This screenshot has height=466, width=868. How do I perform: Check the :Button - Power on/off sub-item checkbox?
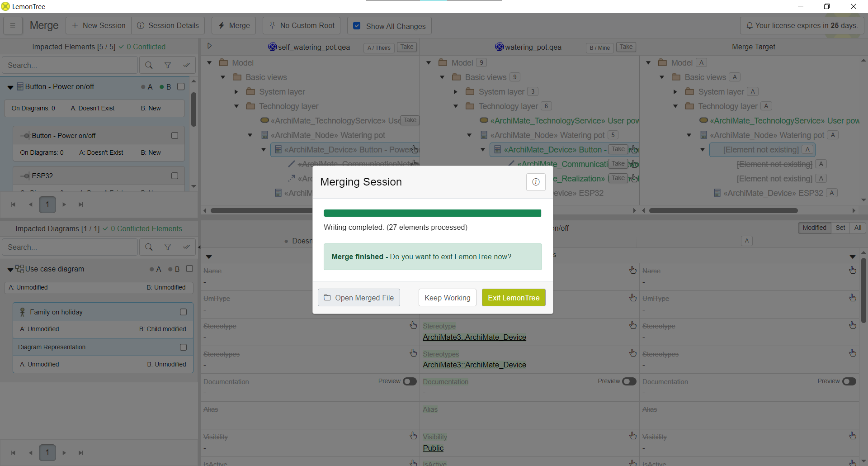pos(175,135)
